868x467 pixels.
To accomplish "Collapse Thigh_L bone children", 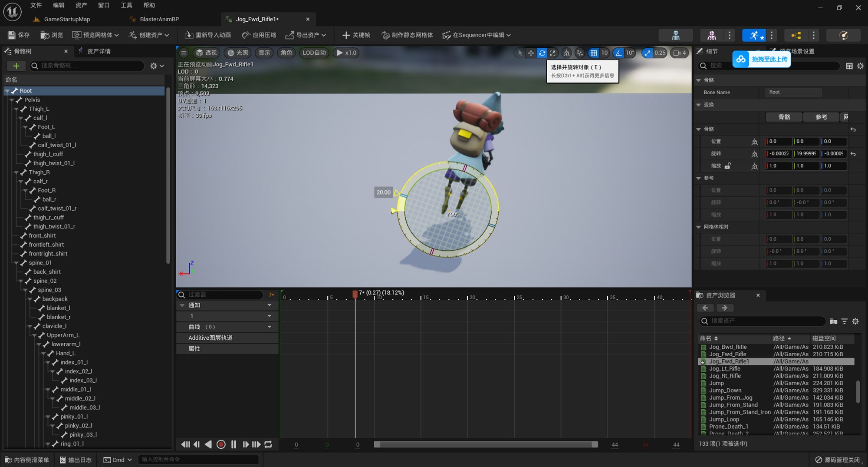I will point(16,109).
